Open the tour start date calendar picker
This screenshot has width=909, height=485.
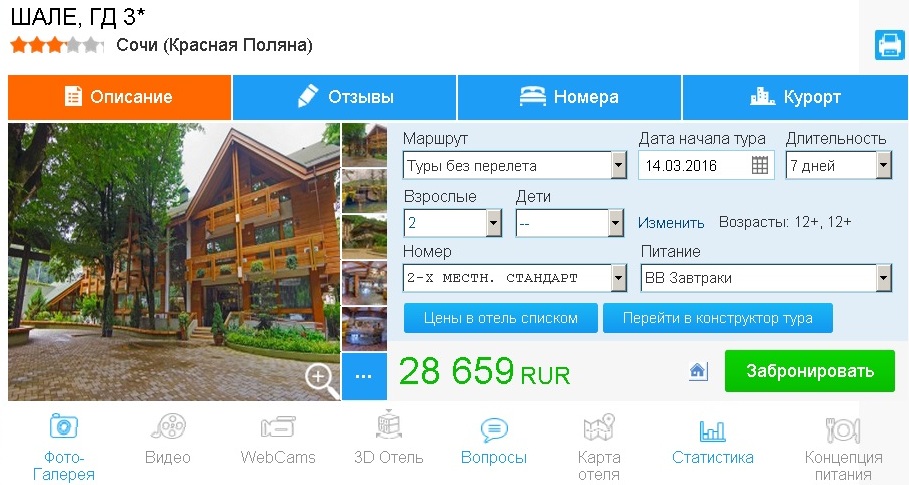point(759,166)
